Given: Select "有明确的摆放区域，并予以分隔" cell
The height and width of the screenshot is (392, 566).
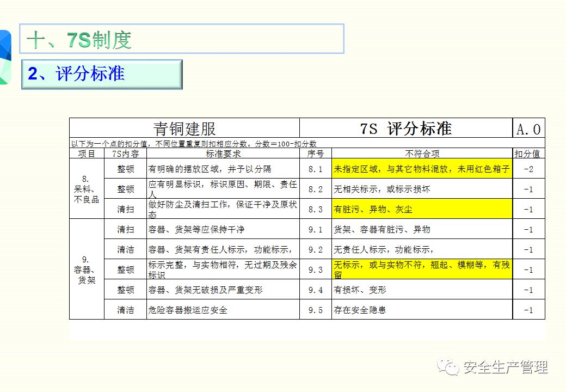Looking at the screenshot, I should click(223, 169).
